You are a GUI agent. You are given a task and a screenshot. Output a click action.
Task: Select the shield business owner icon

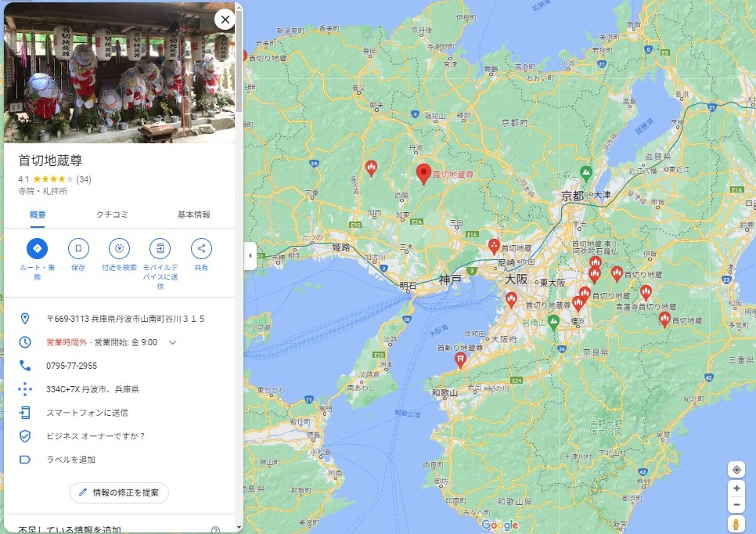click(25, 436)
